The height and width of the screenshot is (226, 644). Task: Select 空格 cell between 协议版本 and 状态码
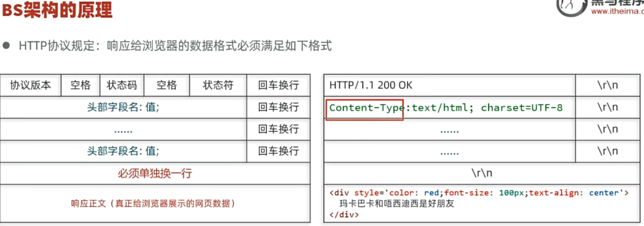pyautogui.click(x=81, y=86)
